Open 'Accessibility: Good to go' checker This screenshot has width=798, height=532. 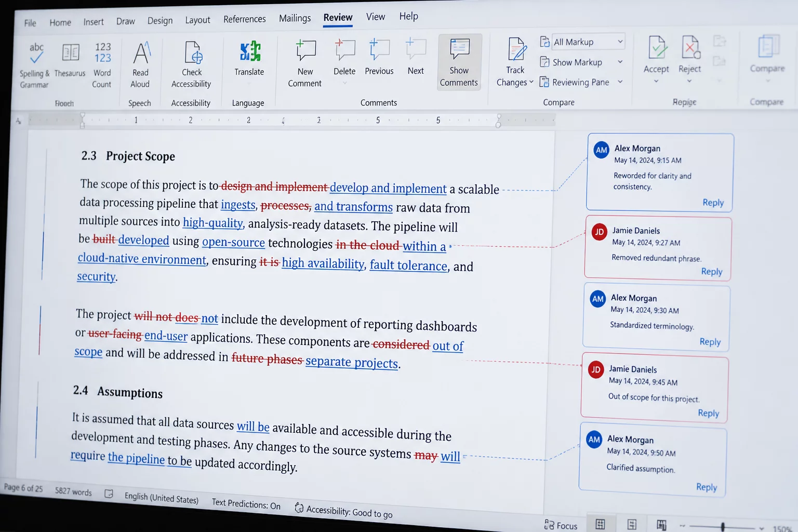(343, 511)
